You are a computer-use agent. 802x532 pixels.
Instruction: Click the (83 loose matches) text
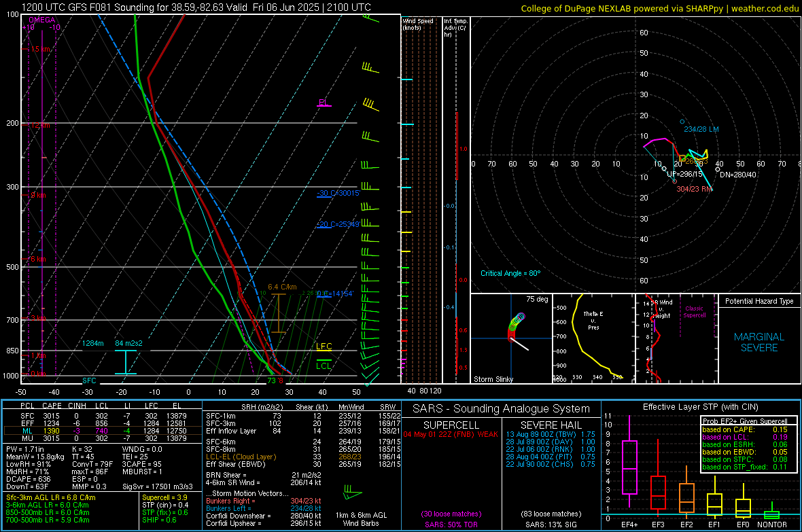551,514
